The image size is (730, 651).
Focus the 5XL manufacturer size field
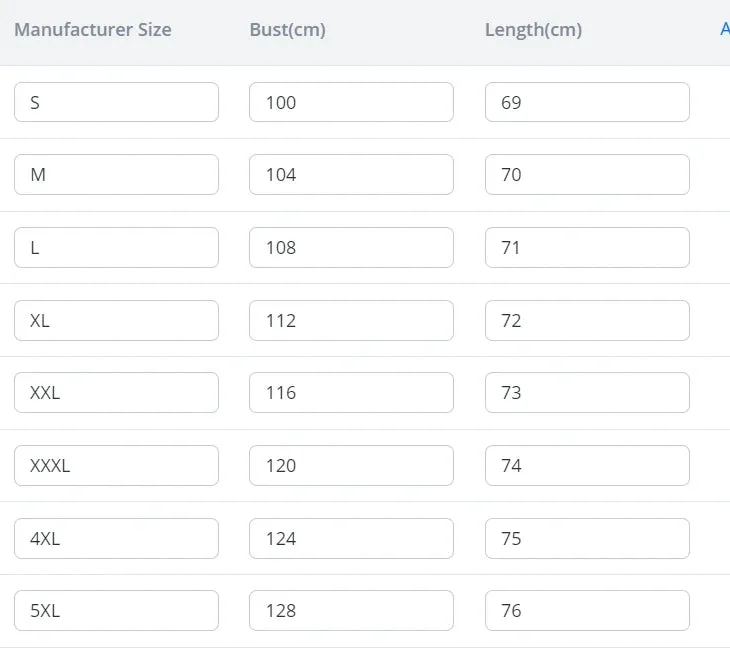(x=116, y=610)
